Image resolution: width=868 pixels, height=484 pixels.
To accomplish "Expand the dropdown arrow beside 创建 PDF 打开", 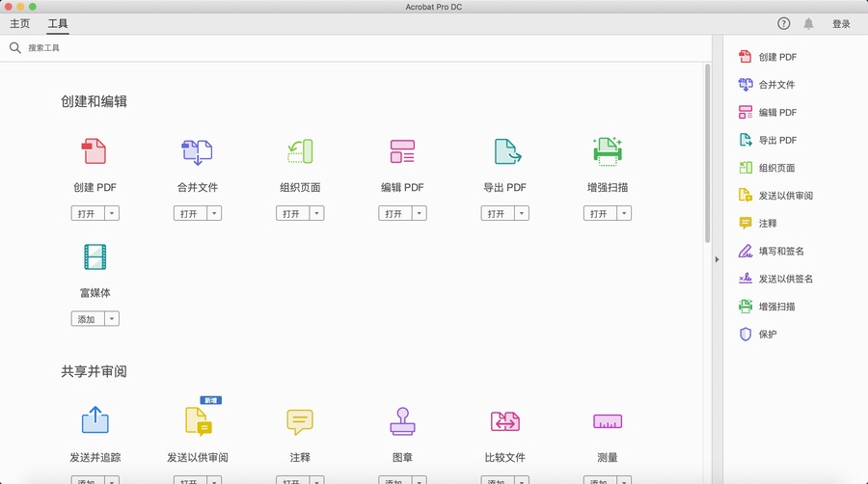I will point(112,213).
